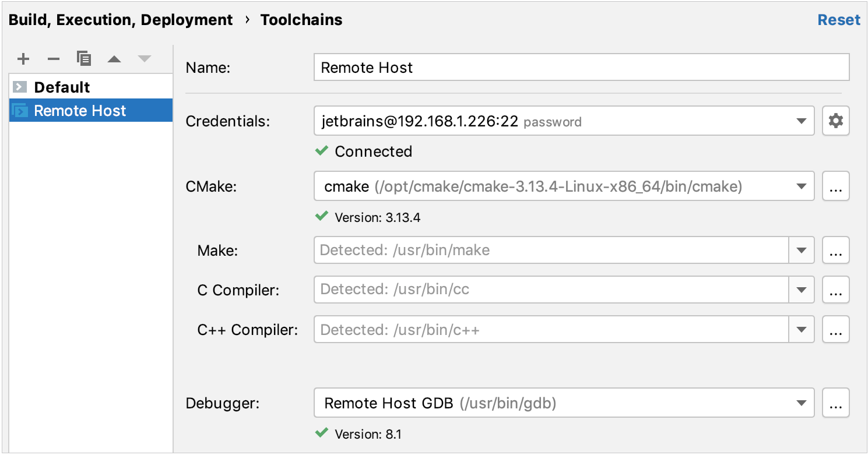The width and height of the screenshot is (868, 455).
Task: Move the Remote Host toolchain up
Action: pyautogui.click(x=114, y=58)
